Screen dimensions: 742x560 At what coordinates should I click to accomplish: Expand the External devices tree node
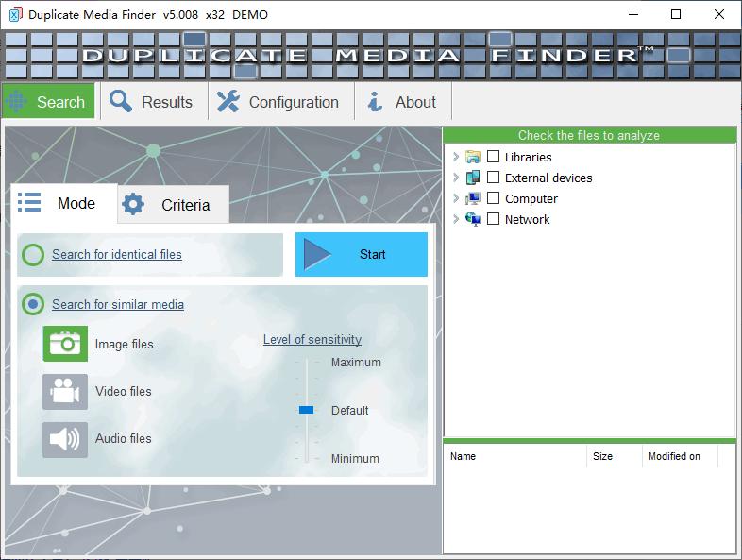[x=456, y=178]
